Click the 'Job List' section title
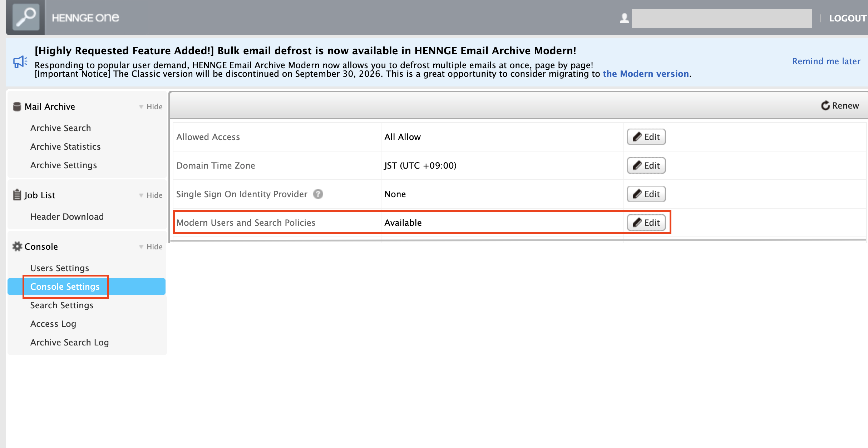The width and height of the screenshot is (868, 448). (x=40, y=195)
